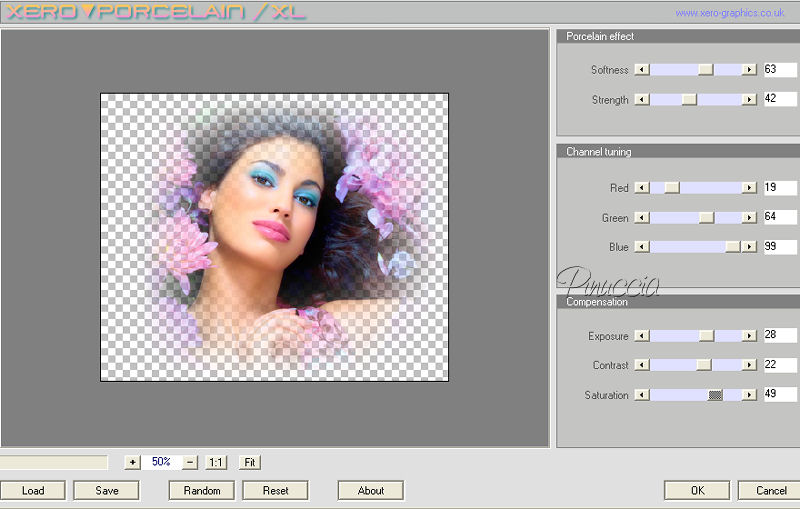800x509 pixels.
Task: Click right arrow of Softness slider
Action: [x=749, y=69]
